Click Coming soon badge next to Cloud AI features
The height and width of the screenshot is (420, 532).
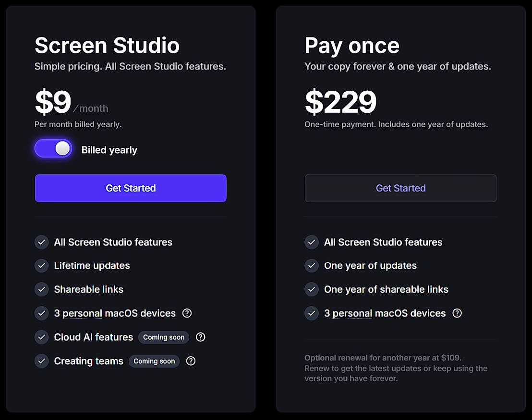coord(164,337)
